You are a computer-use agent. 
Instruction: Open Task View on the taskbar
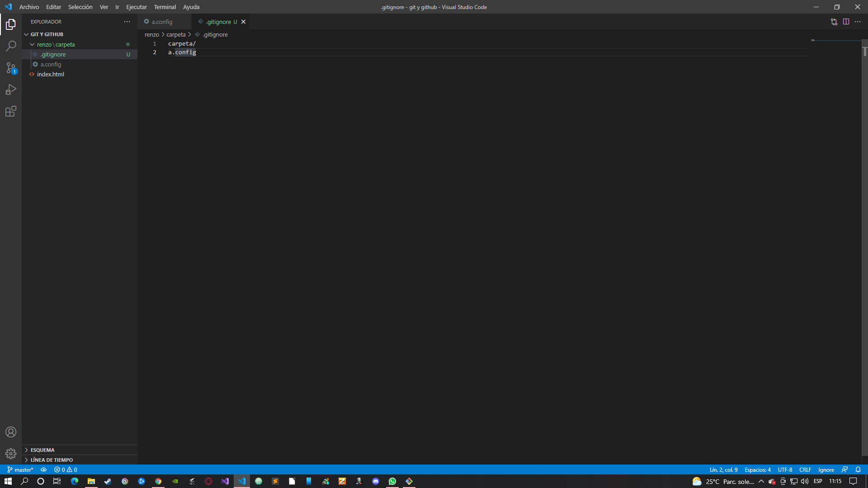click(x=57, y=481)
